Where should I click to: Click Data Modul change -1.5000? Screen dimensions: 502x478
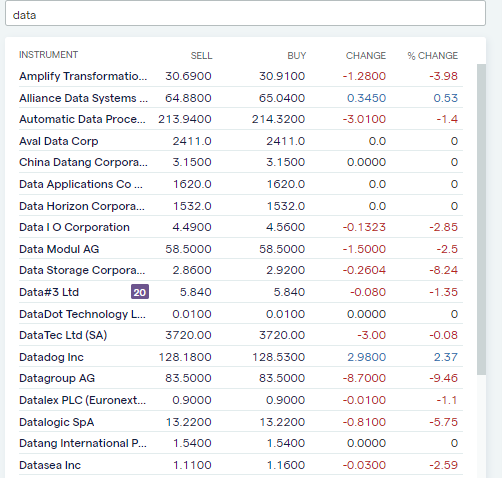coord(364,249)
